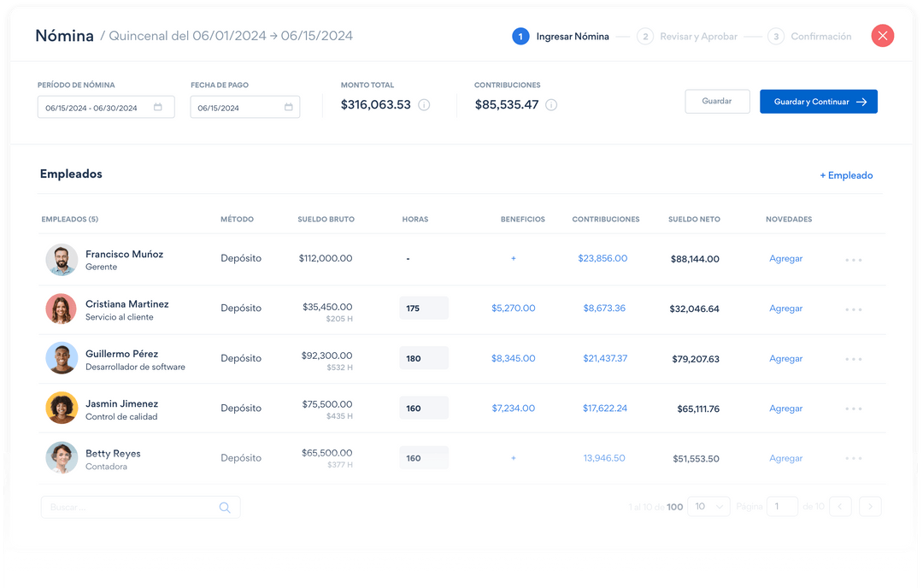Open Guillermo Pérez contributions amount $21,437.37
This screenshot has height=588, width=923.
605,358
